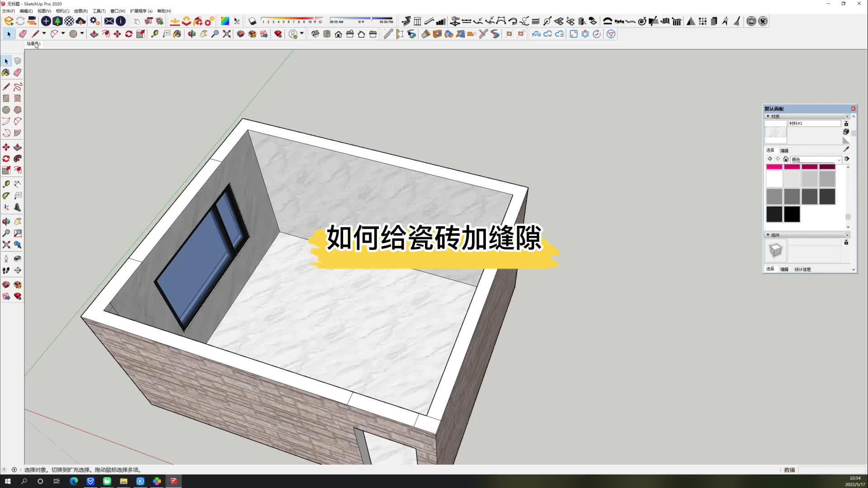Image resolution: width=868 pixels, height=488 pixels.
Task: Select the Move tool
Action: (x=6, y=147)
